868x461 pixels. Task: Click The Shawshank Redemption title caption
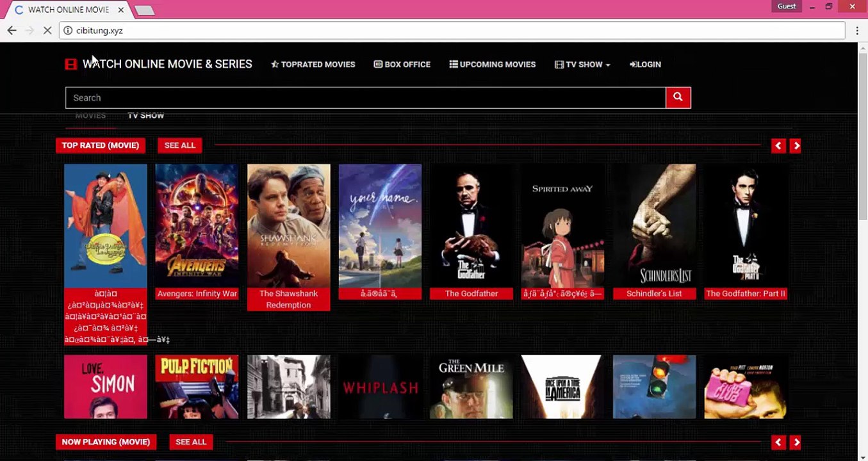pos(289,299)
